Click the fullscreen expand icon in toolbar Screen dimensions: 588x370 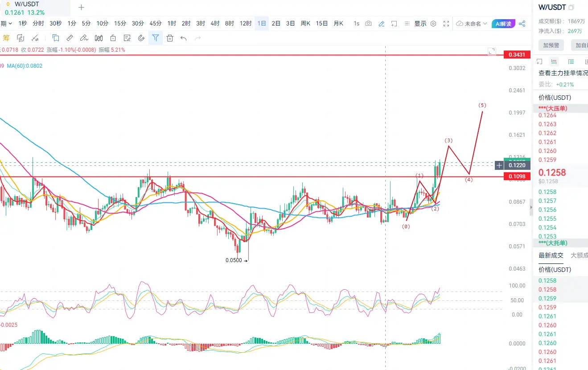click(x=446, y=24)
